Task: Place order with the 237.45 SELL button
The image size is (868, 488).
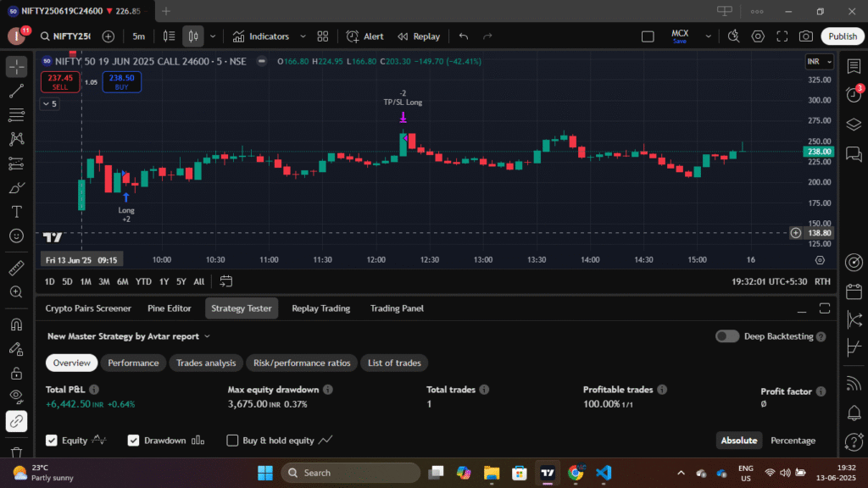Action: 60,82
